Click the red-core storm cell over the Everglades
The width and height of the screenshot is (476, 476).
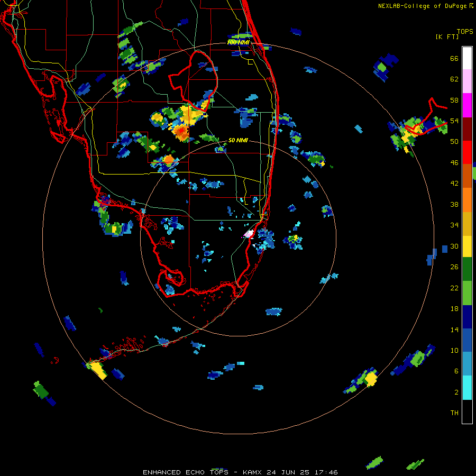click(x=181, y=131)
